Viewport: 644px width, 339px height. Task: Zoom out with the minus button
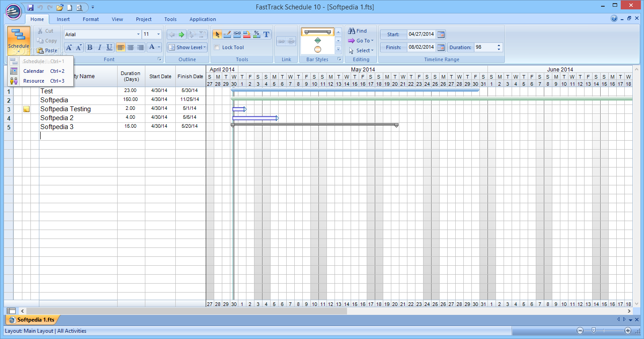click(580, 331)
